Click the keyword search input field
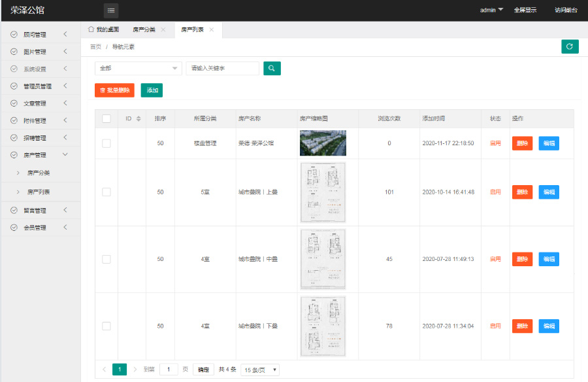The image size is (588, 382). pos(222,68)
